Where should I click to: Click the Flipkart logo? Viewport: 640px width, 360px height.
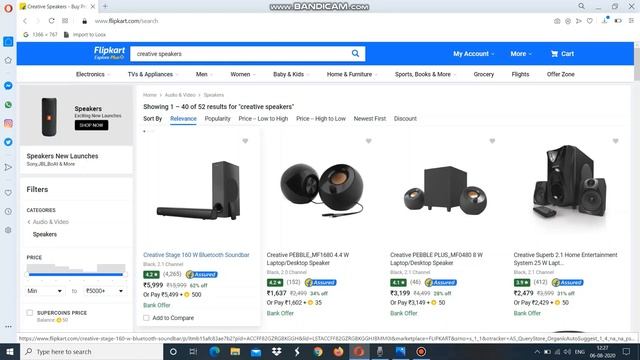[109, 53]
